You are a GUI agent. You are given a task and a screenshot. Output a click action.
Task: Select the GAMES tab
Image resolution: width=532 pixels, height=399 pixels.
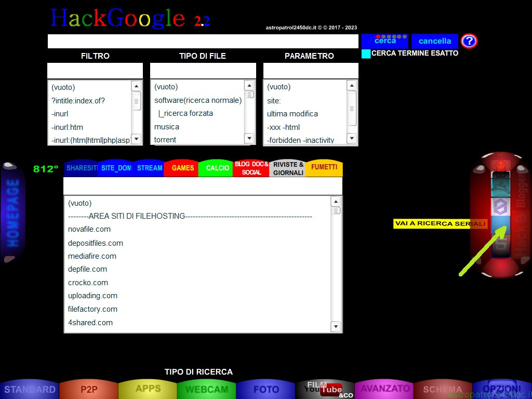point(182,168)
